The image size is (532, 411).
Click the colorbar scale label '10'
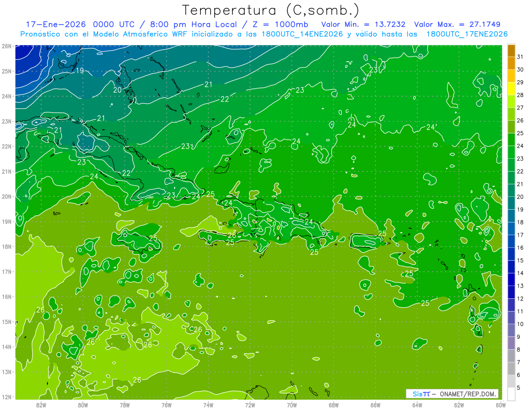click(x=520, y=324)
